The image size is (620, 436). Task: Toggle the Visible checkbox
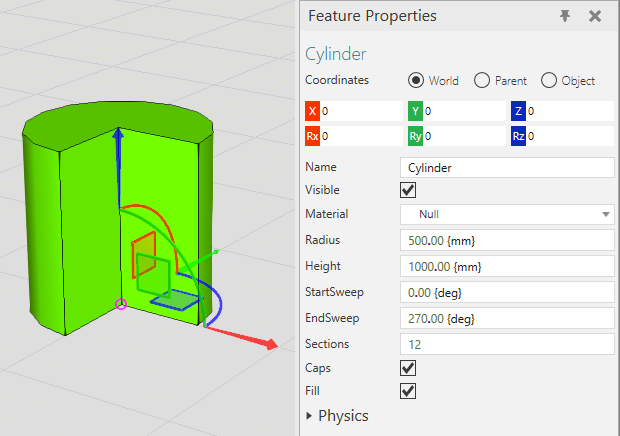[x=408, y=190]
